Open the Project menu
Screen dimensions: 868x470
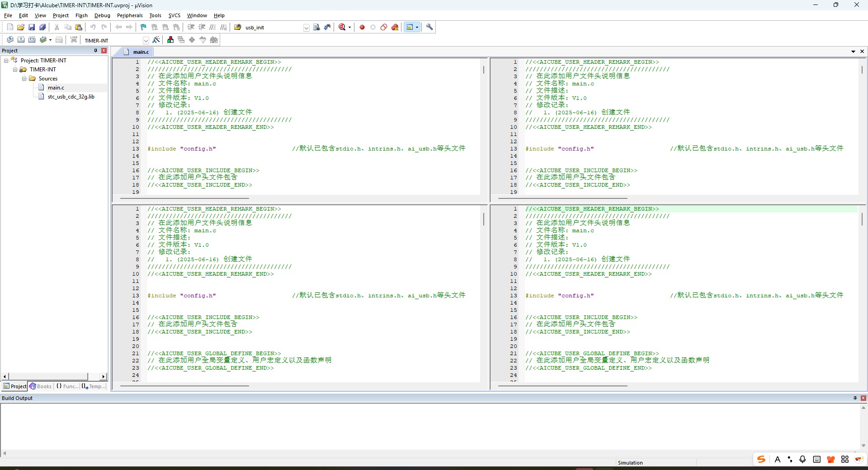pyautogui.click(x=61, y=15)
